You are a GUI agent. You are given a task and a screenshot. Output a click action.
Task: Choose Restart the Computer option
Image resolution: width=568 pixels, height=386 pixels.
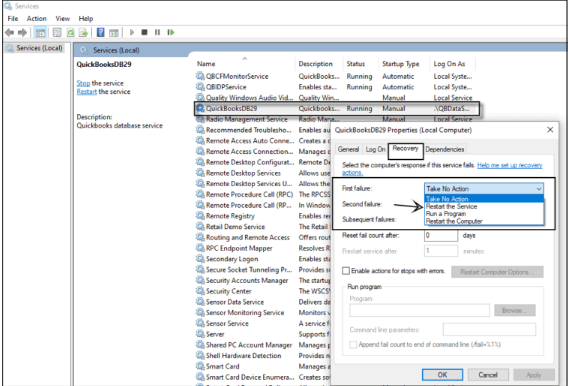(x=484, y=221)
